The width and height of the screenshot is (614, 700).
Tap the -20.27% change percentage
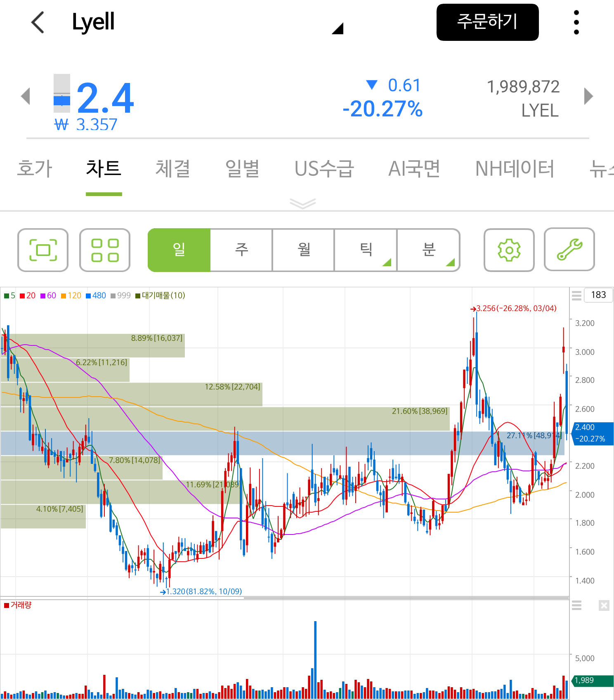point(383,109)
